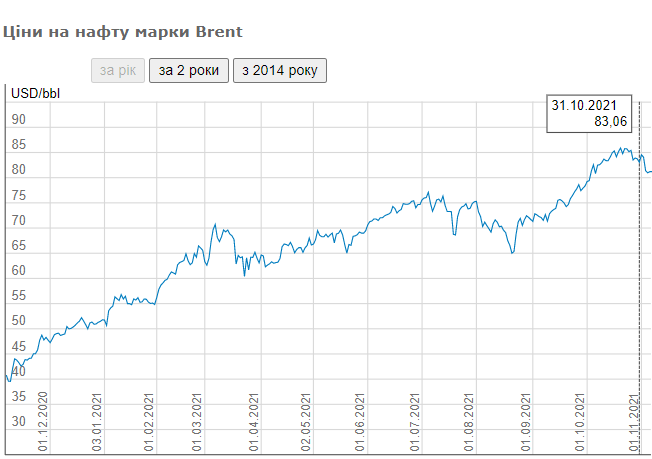Click the USD/bbl axis unit label
This screenshot has height=459, width=652.
click(x=36, y=94)
